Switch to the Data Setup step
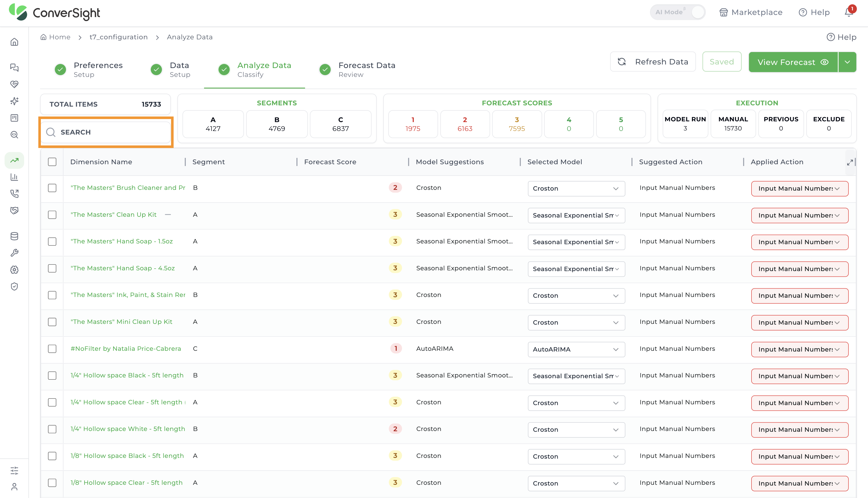868x498 pixels. [x=171, y=70]
